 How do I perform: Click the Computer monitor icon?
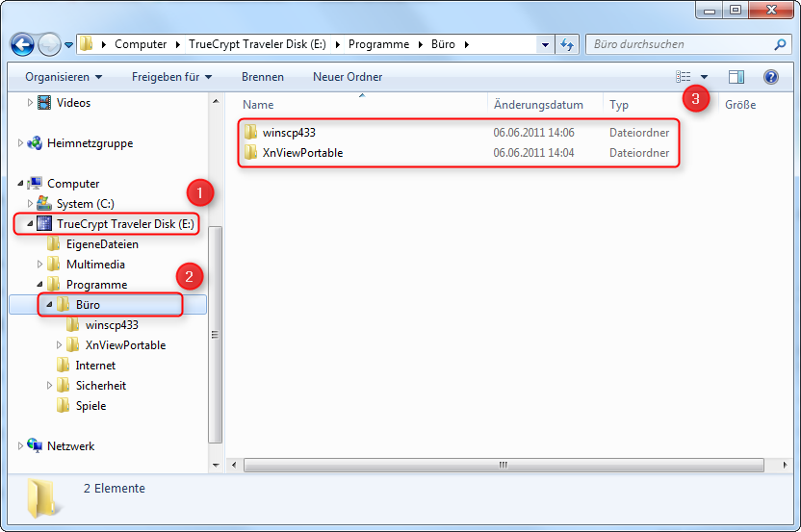coord(35,183)
